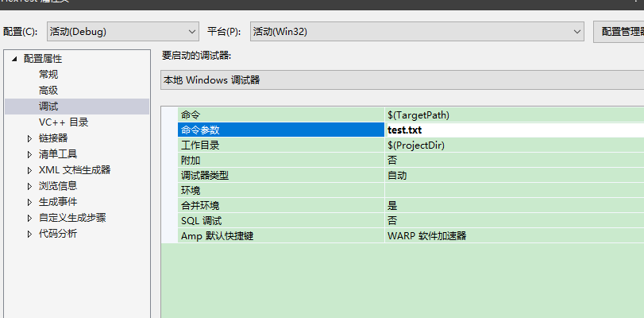
Task: Expand the 生成事件 tree node
Action: 29,202
